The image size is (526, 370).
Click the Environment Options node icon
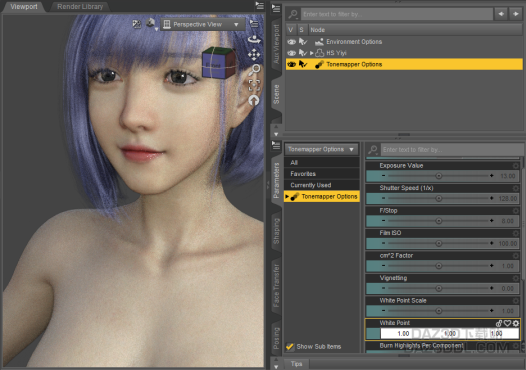click(319, 42)
